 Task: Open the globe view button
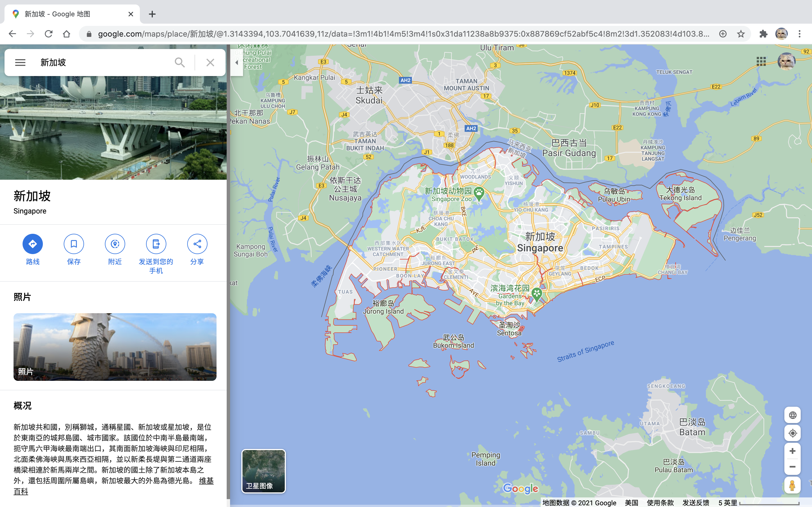[793, 415]
